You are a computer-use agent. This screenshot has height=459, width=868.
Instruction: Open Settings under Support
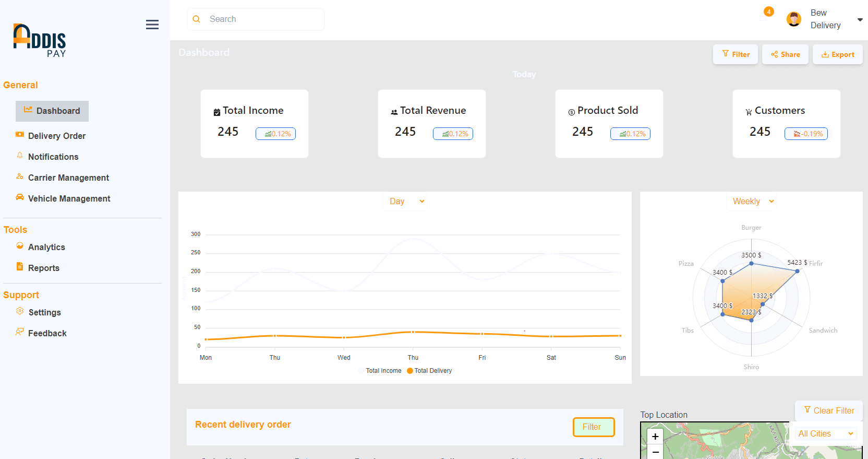pyautogui.click(x=45, y=312)
